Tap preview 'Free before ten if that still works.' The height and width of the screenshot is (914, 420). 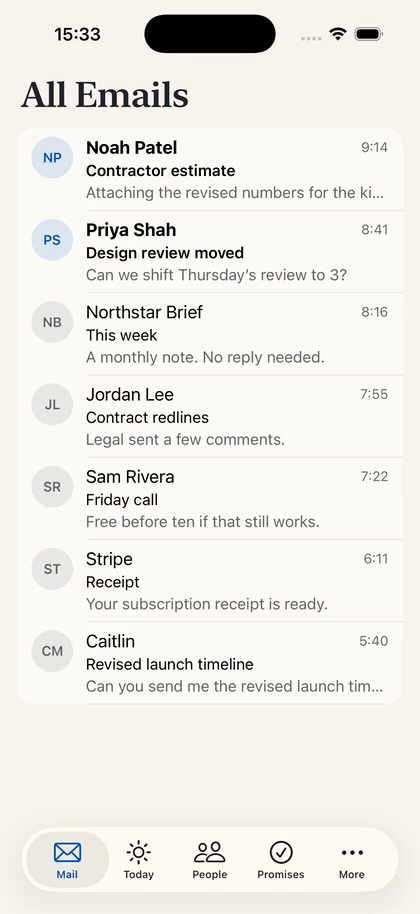click(203, 521)
